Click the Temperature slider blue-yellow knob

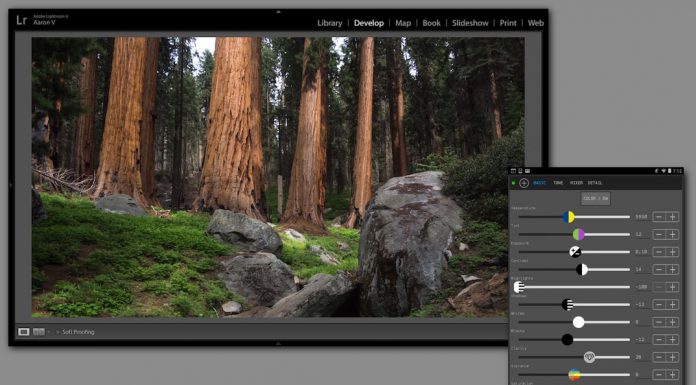[569, 217]
